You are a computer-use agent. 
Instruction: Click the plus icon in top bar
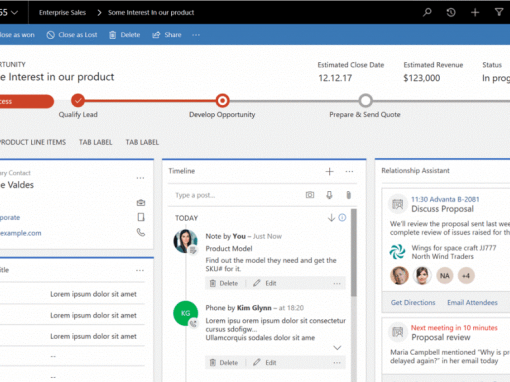475,12
